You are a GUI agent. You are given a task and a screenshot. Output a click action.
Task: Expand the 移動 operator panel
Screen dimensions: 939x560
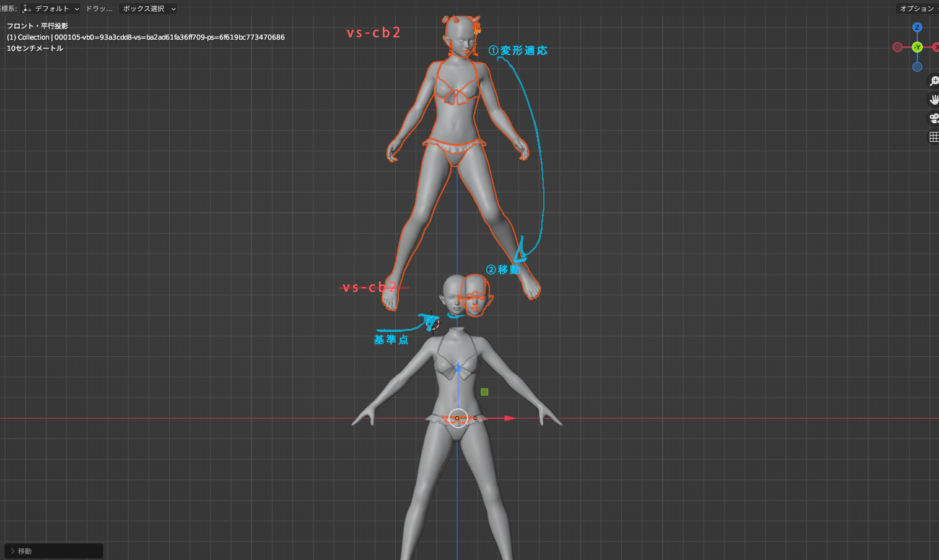54,551
